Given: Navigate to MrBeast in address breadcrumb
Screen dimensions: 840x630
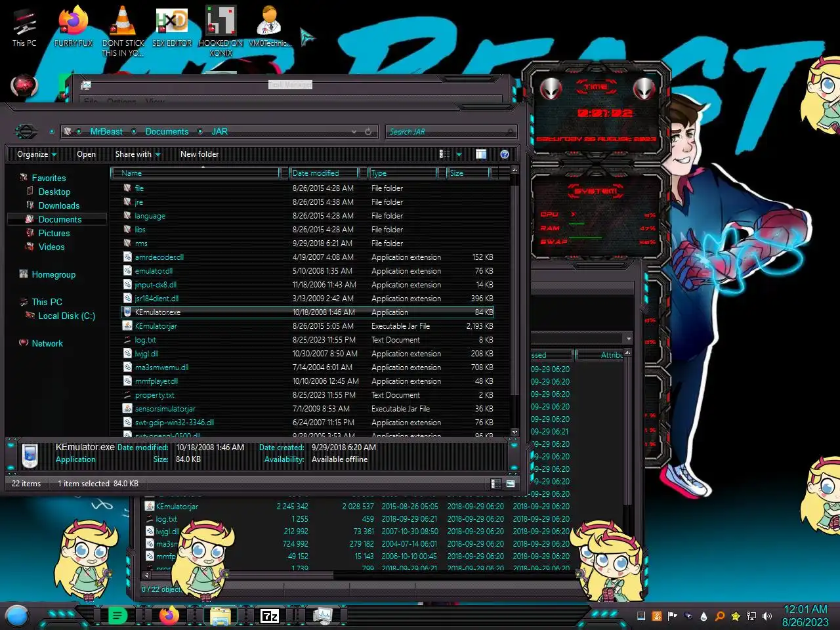Looking at the screenshot, I should coord(106,132).
